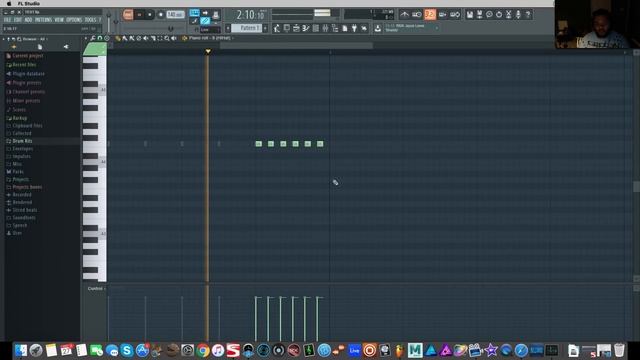Screen dimensions: 640x360
Task: Click the microphone recording icon
Action: 518,15
